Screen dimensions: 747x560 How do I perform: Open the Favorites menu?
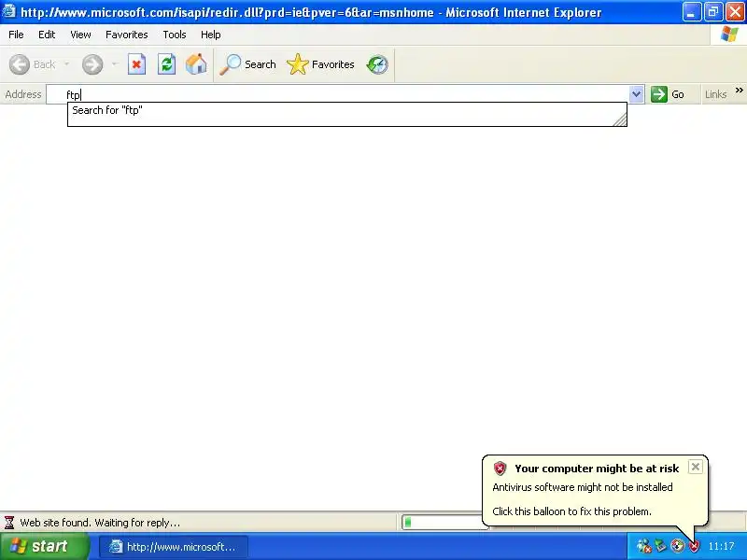(x=127, y=35)
